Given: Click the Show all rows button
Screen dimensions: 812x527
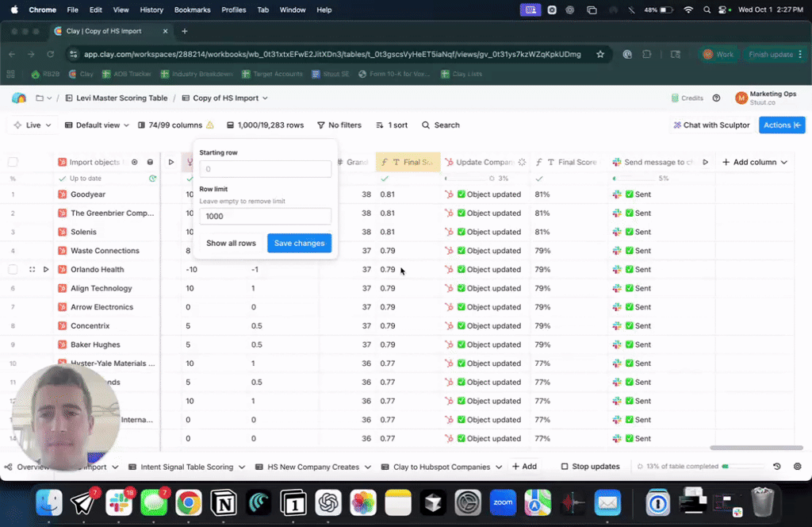Looking at the screenshot, I should [231, 243].
